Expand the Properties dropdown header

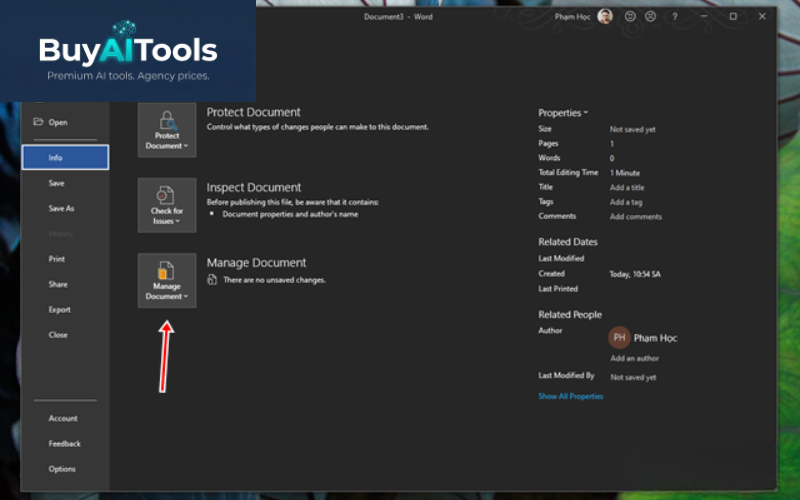(563, 113)
